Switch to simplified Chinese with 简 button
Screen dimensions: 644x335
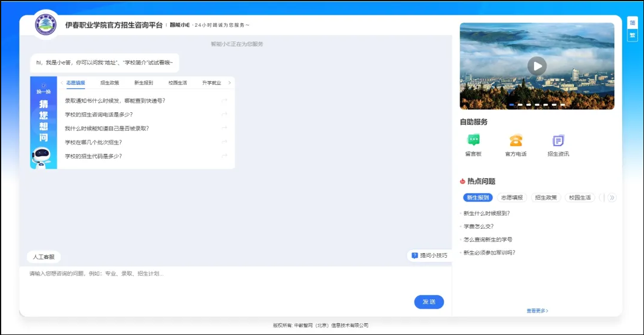coord(632,23)
